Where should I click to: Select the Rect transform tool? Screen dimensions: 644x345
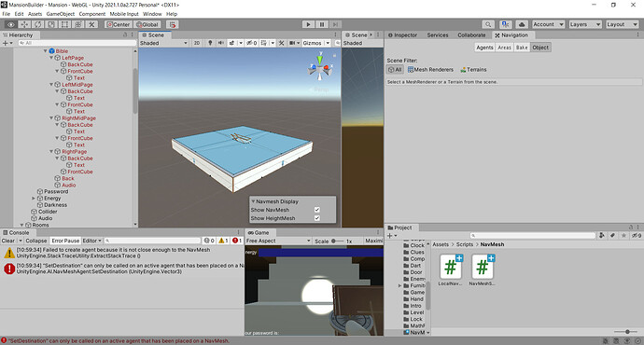coord(65,24)
